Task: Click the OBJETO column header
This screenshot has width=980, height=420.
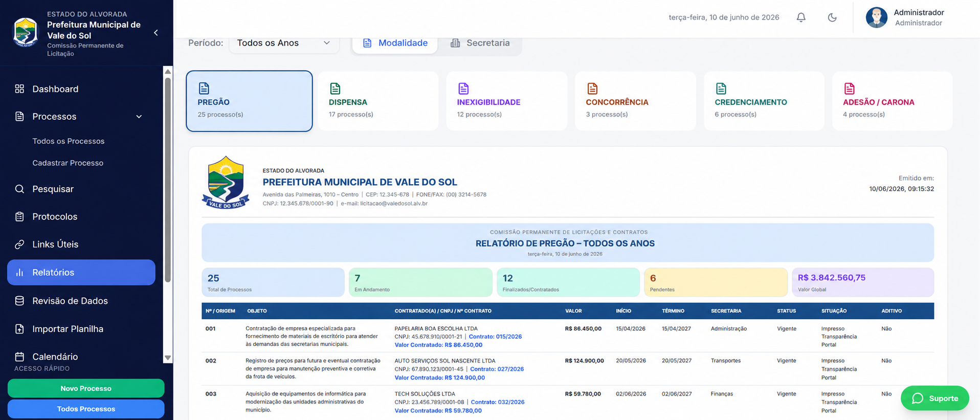Action: [257, 311]
